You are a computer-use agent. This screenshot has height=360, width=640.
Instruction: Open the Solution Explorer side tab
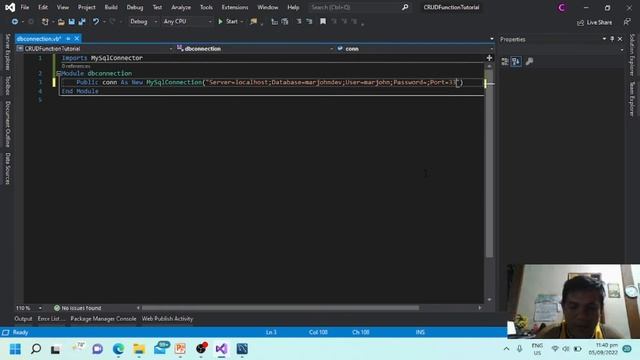[x=632, y=56]
